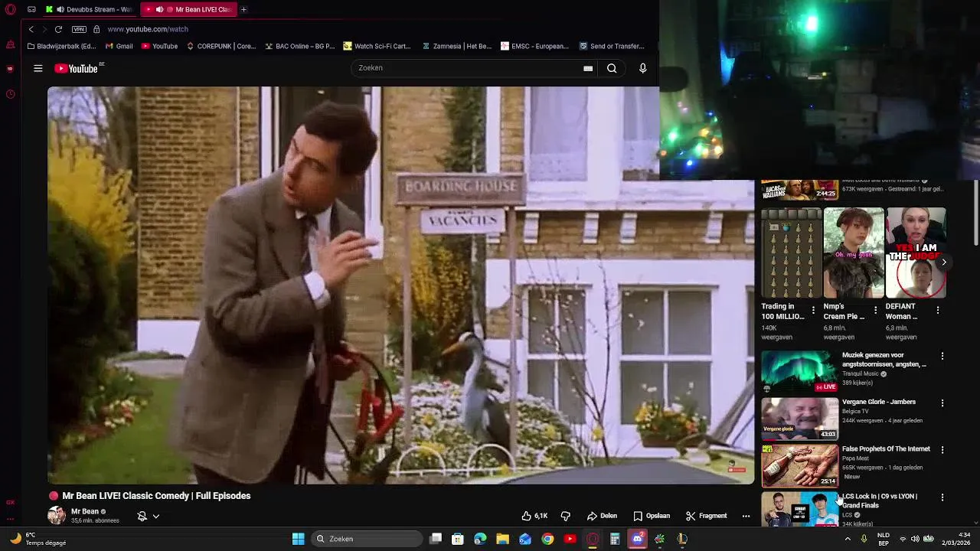Screen dimensions: 980x551
Task: Open options for Vergane Glorie - Jambers
Action: pos(942,403)
